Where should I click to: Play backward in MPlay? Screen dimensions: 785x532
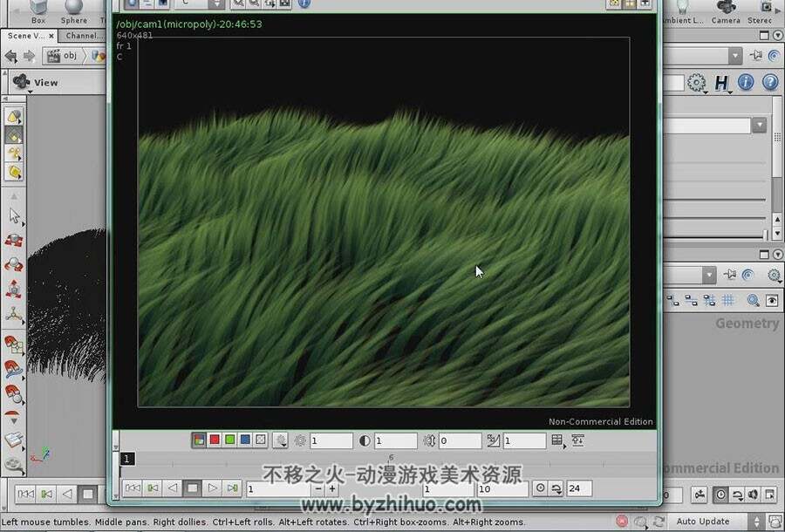[x=173, y=488]
